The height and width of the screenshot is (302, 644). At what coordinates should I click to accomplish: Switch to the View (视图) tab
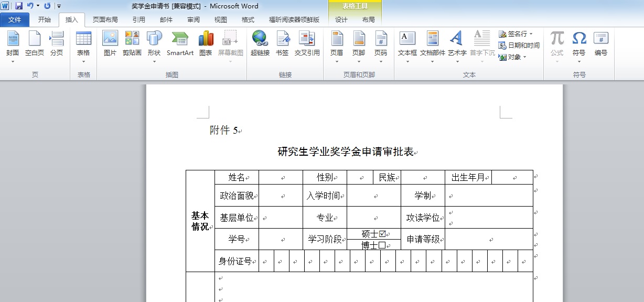click(221, 20)
